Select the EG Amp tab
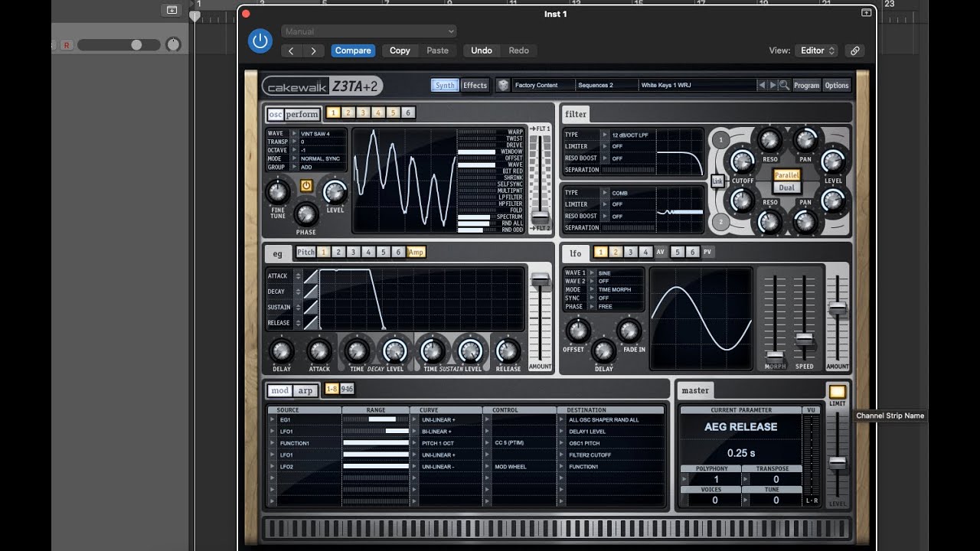 coord(416,252)
